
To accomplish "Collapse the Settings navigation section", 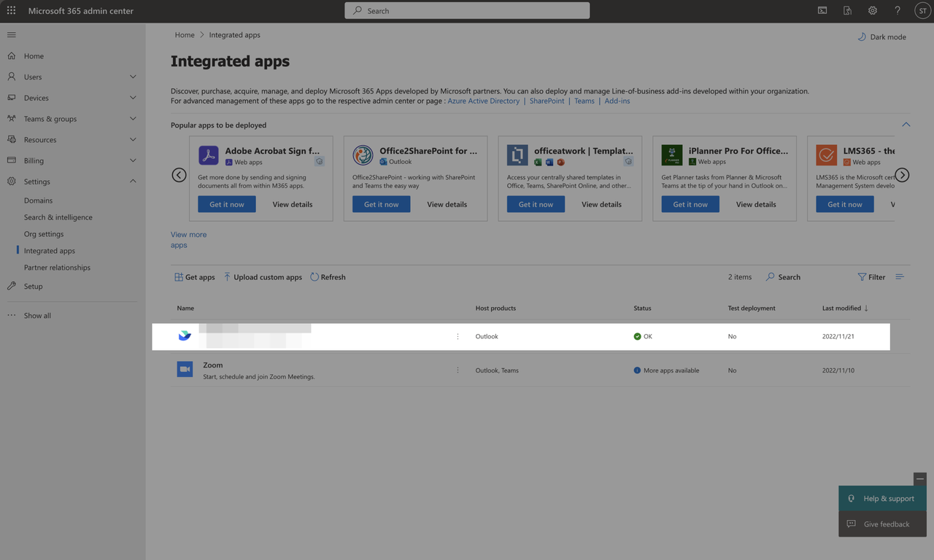I will [133, 182].
